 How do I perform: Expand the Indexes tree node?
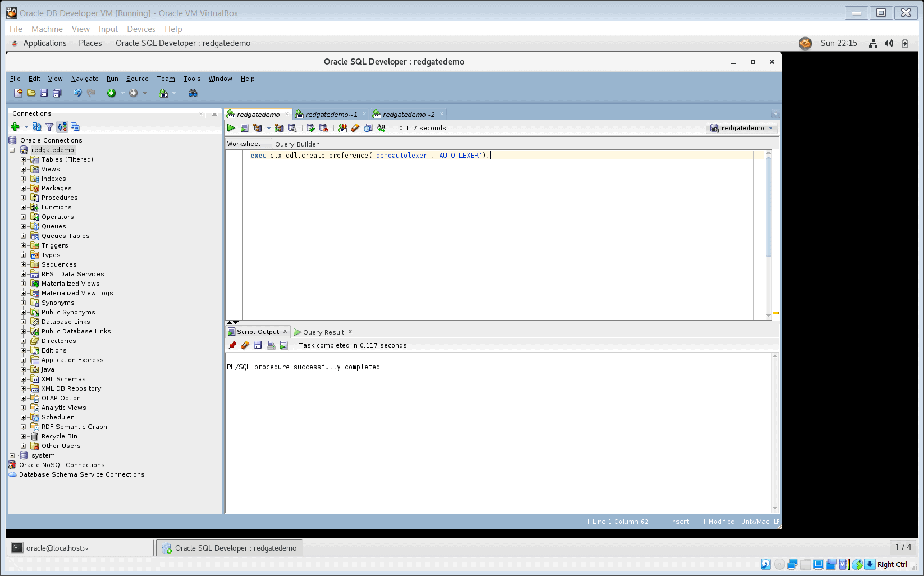pyautogui.click(x=24, y=179)
